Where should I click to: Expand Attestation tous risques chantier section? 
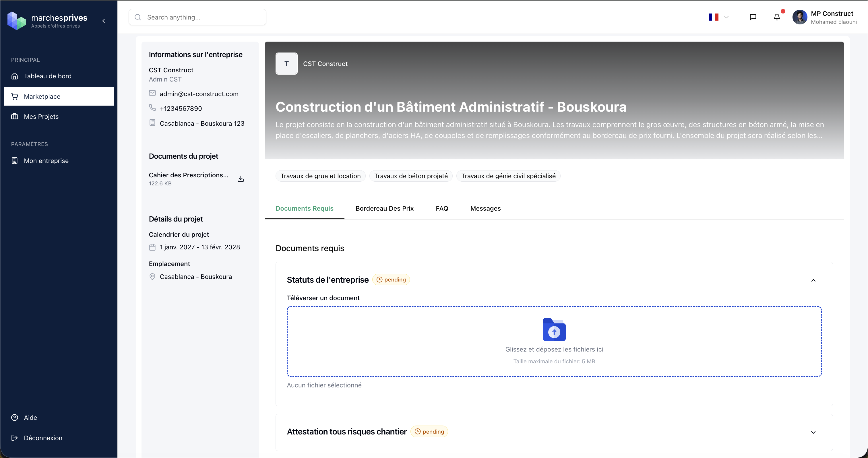[x=813, y=432]
